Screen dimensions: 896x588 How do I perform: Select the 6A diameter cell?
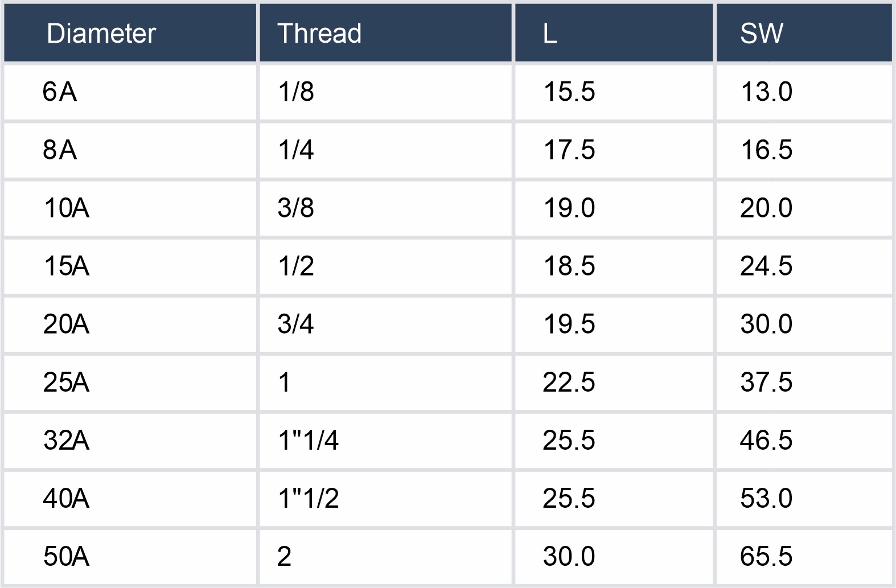click(x=60, y=92)
